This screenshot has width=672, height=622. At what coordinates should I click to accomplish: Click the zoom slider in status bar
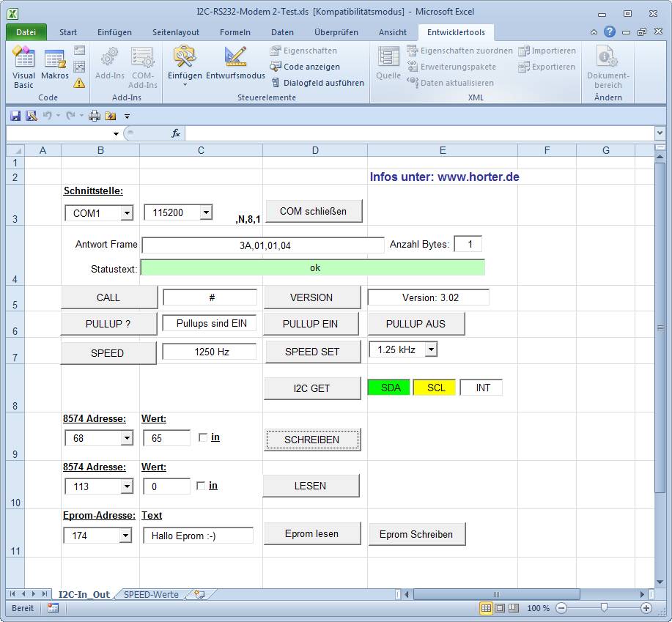[603, 608]
